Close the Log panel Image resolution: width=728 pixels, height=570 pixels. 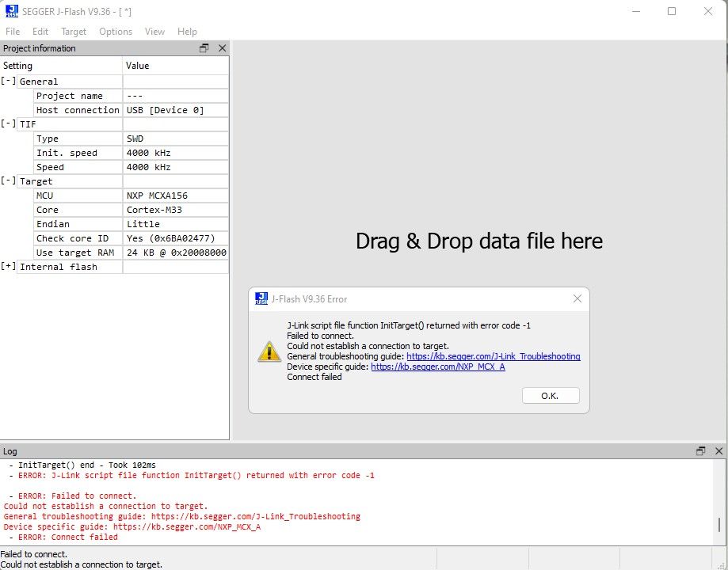click(x=719, y=450)
